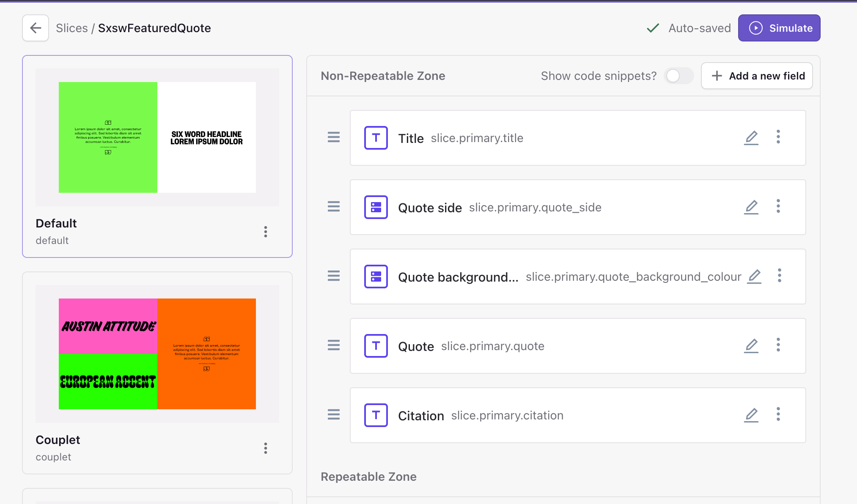Open more options for Quote field

[778, 345]
